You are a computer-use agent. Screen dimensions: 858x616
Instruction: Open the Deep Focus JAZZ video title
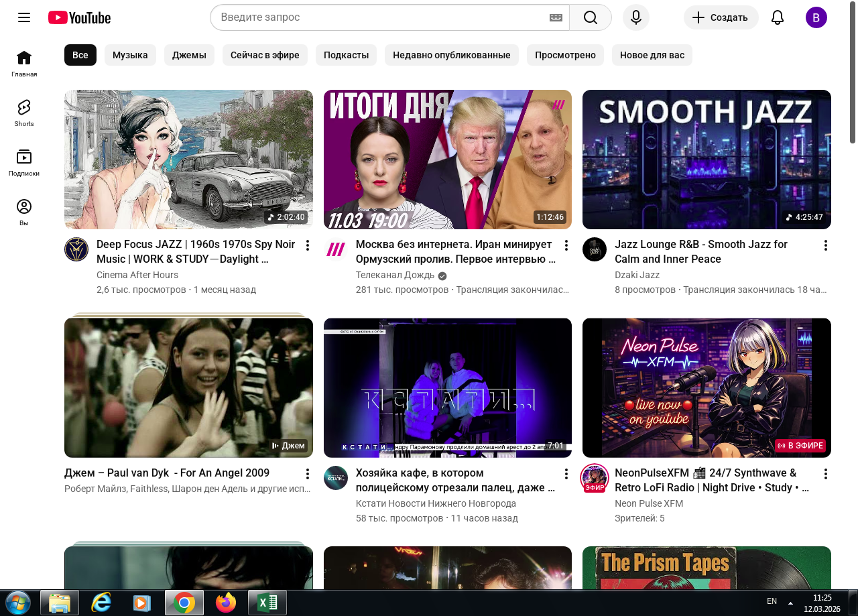196,251
